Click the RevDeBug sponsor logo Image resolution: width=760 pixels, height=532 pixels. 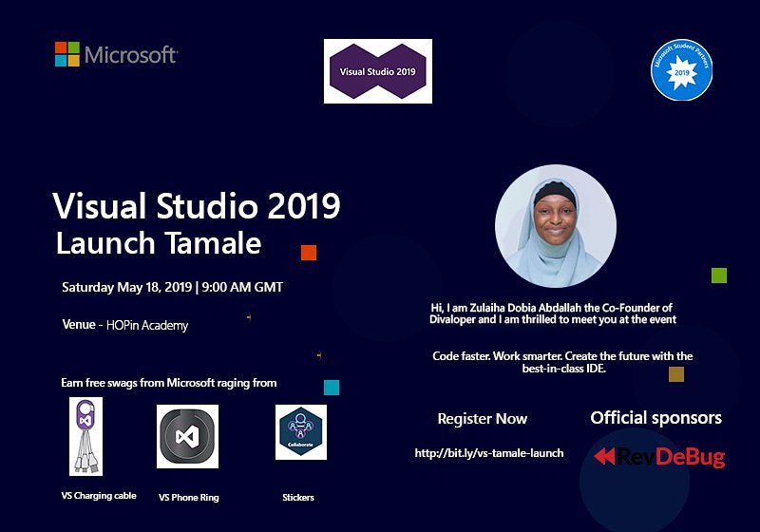click(x=659, y=456)
